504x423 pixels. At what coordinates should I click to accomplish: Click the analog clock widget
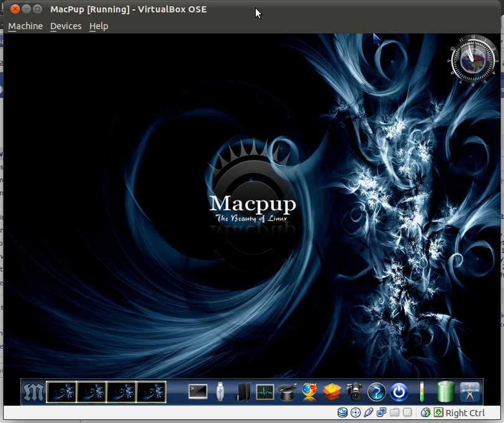click(x=473, y=60)
